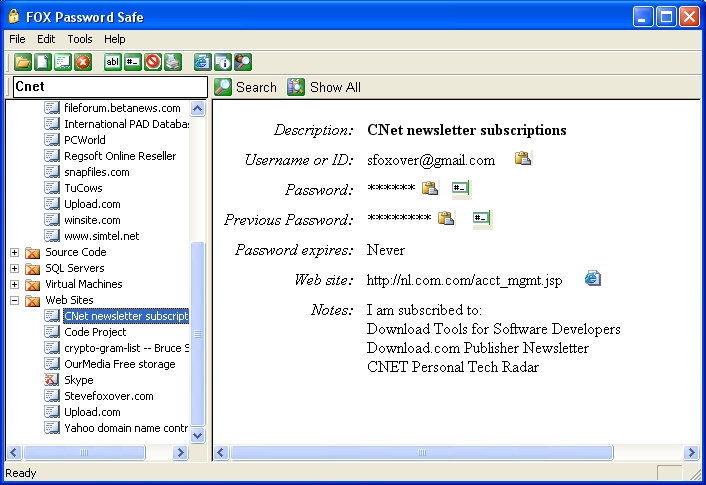Viewport: 706px width, 485px height.
Task: Click the lock icon in title bar
Action: pyautogui.click(x=14, y=17)
